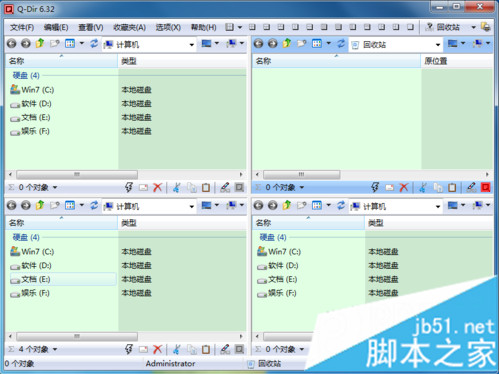Sort by 原位置 column in top-right pane
Viewport: 499px width, 374px height.
click(x=457, y=61)
